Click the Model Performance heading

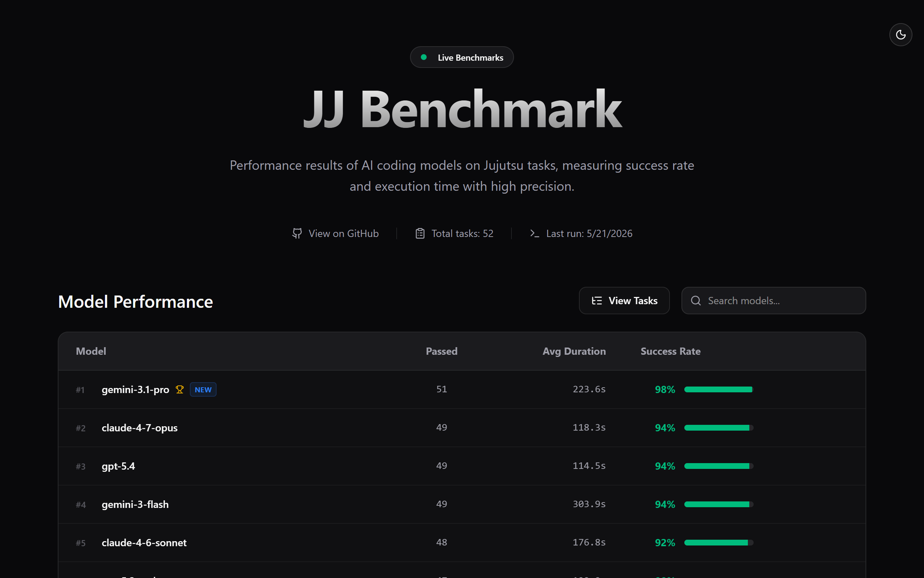click(136, 302)
